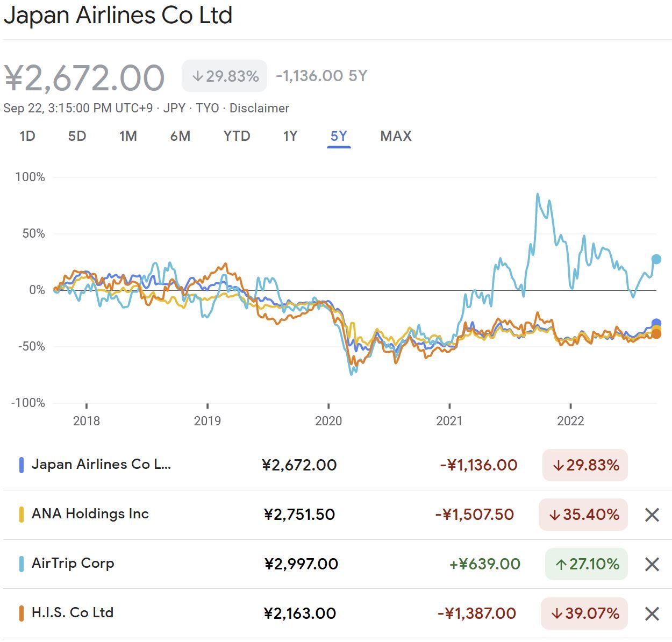672x642 pixels.
Task: Click the active 5Y range tab
Action: coord(339,136)
